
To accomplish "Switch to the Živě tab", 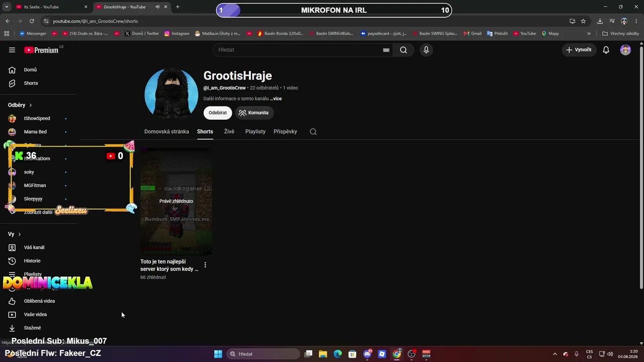I will (x=229, y=132).
